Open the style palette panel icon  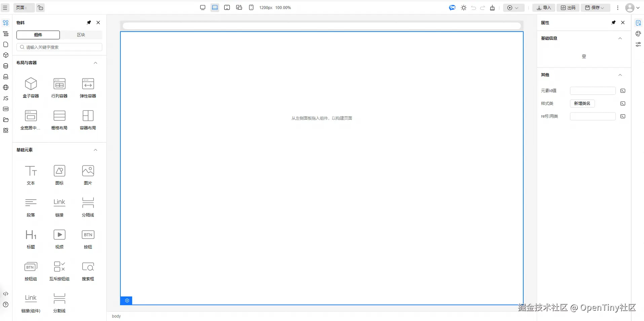click(638, 34)
